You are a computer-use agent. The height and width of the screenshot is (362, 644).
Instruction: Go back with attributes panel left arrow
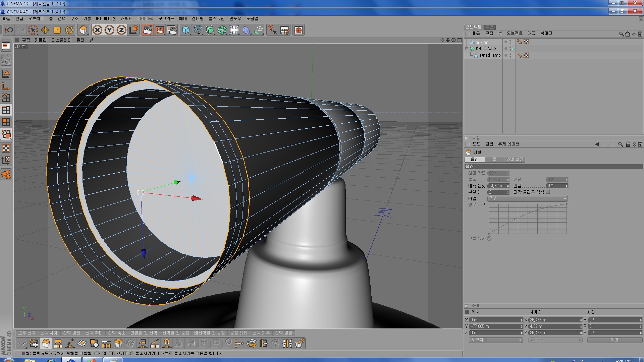pyautogui.click(x=597, y=144)
